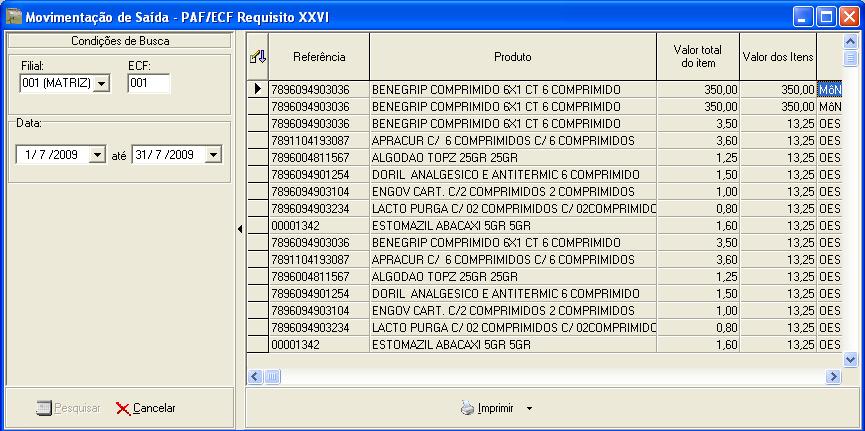This screenshot has height=431, width=865.
Task: Click the Cancelar button
Action: 145,408
